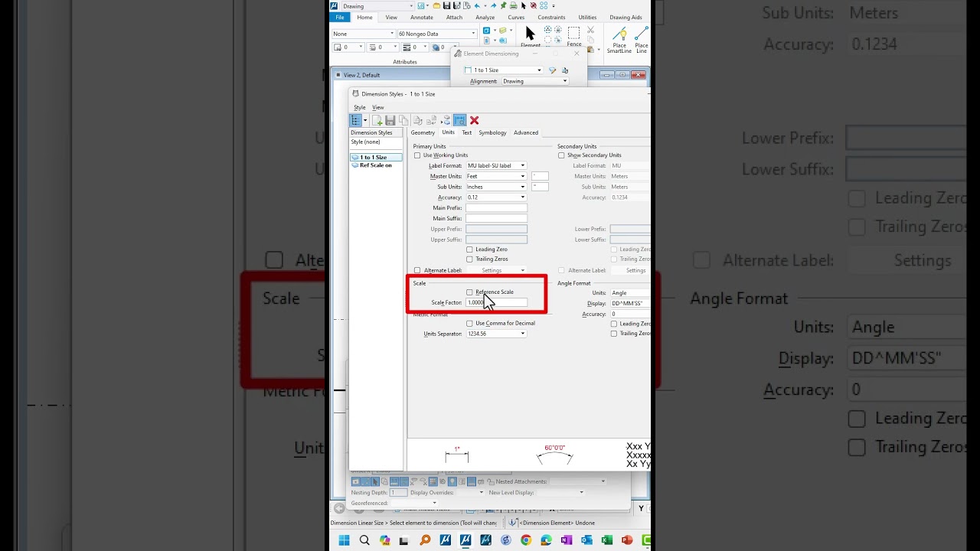980x551 pixels.
Task: Click the style list view icon
Action: [356, 120]
